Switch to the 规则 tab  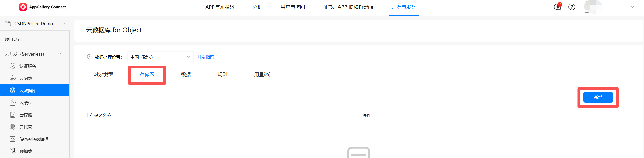pyautogui.click(x=222, y=74)
